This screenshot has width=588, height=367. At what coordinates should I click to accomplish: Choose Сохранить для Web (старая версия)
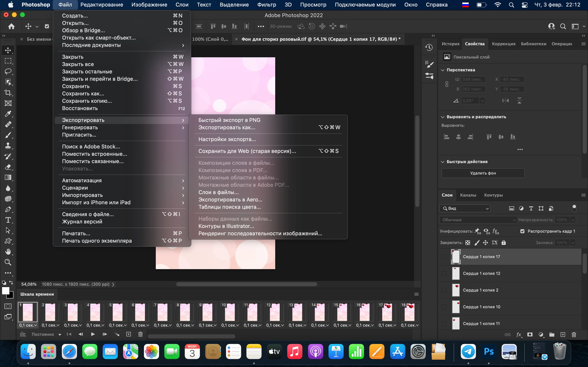coord(247,151)
